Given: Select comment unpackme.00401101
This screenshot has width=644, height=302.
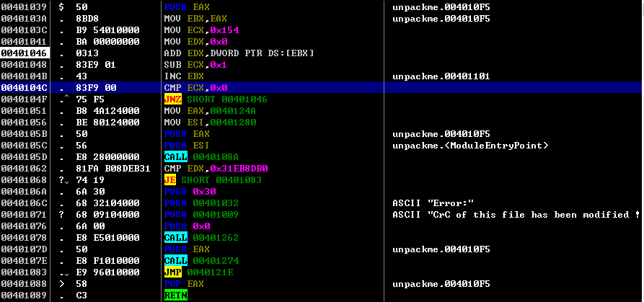Looking at the screenshot, I should [441, 76].
